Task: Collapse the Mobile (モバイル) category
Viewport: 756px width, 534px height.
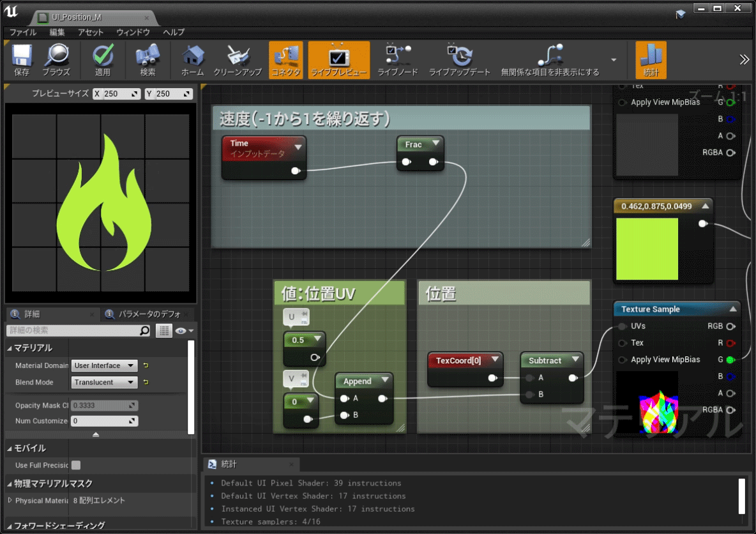Action: click(10, 448)
